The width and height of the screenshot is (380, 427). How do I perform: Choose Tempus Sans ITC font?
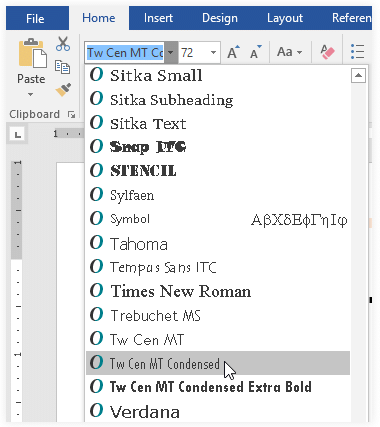218,267
